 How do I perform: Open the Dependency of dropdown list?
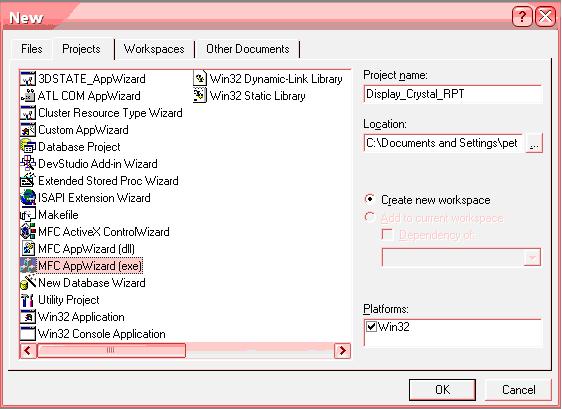[x=532, y=258]
